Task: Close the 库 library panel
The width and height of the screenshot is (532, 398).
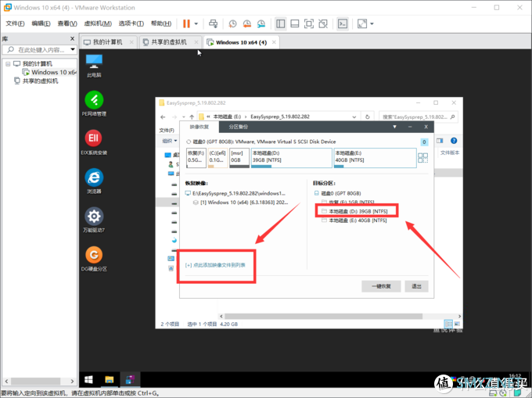Action: pyautogui.click(x=72, y=38)
